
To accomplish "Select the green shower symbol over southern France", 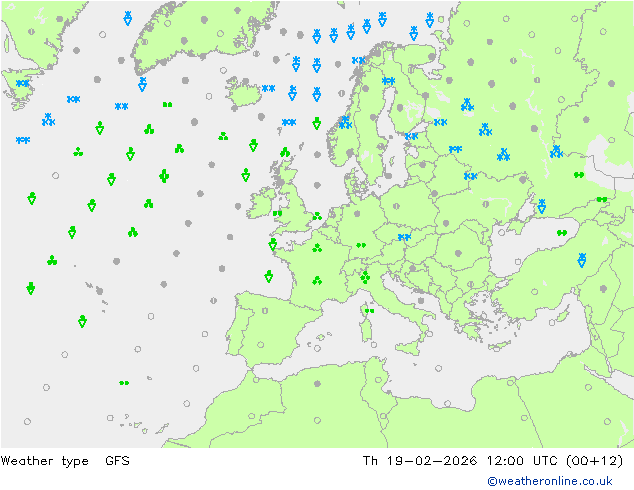I will 317,280.
